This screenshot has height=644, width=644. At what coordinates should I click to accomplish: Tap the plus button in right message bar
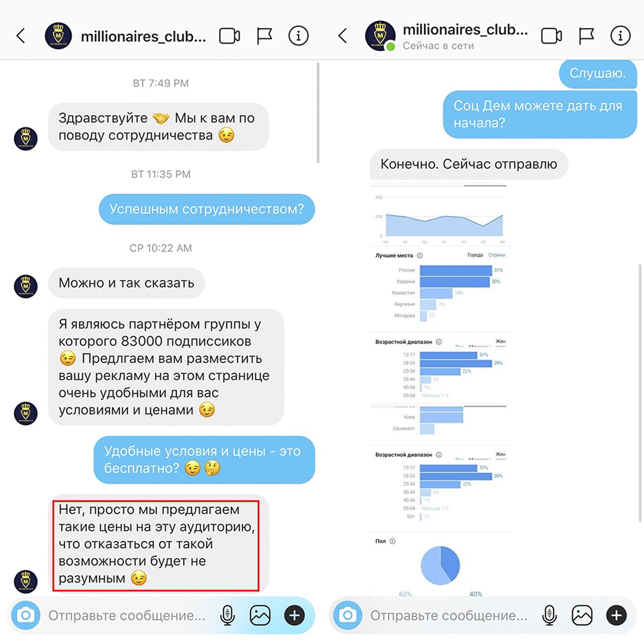click(617, 615)
